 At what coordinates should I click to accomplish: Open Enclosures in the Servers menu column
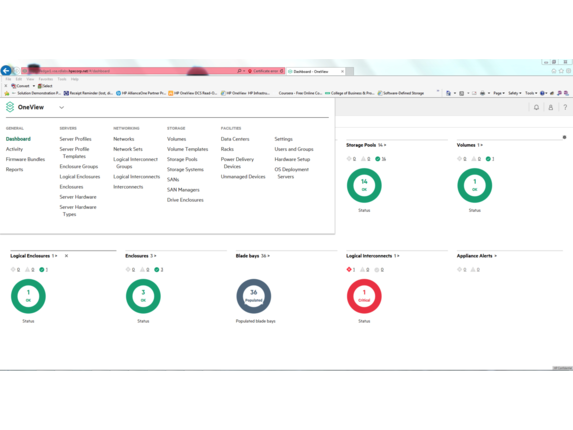[71, 187]
